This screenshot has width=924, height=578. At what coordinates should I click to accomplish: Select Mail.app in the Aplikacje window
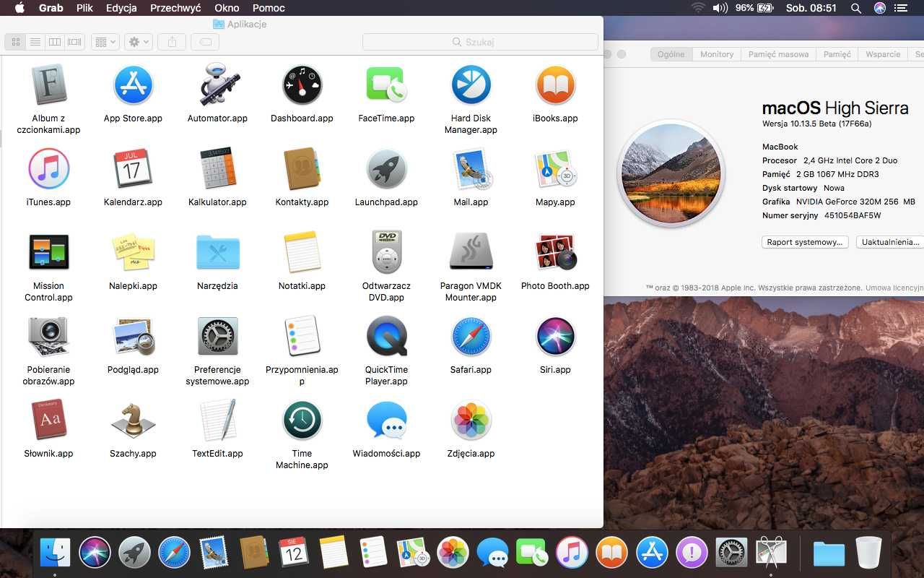471,168
